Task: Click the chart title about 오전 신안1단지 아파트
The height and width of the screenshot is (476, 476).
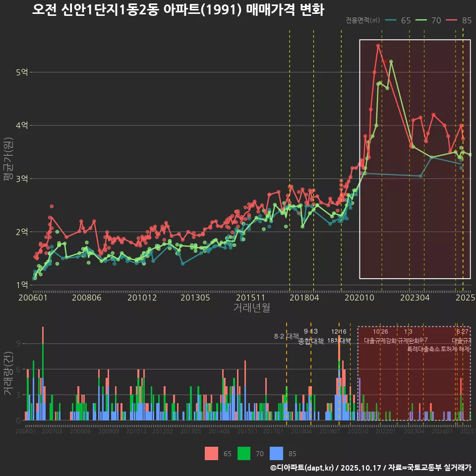Action: click(x=178, y=9)
